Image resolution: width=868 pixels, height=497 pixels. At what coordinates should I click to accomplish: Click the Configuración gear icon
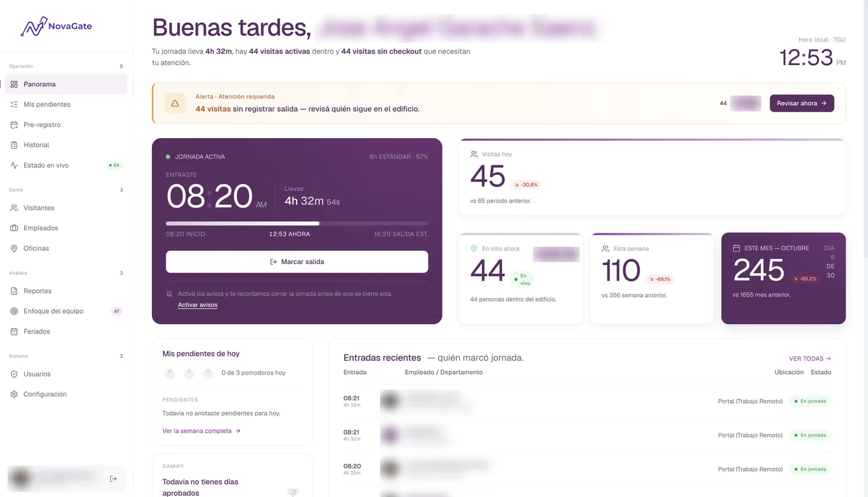[14, 394]
